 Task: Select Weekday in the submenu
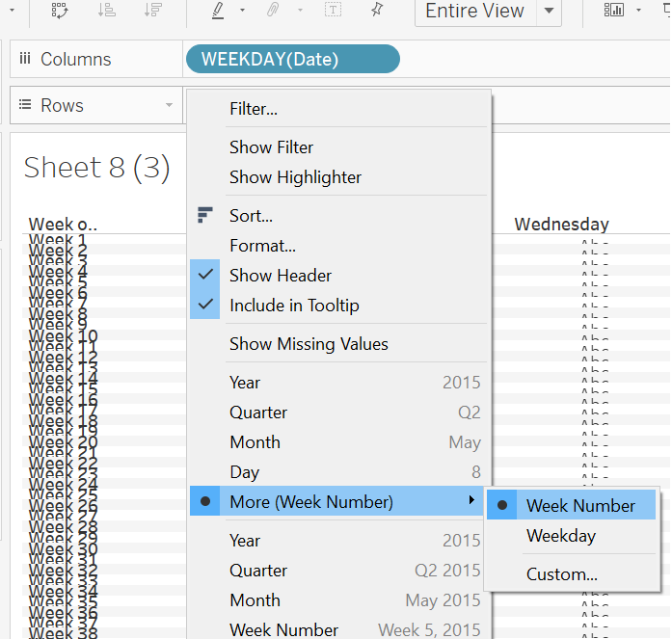[x=561, y=536]
